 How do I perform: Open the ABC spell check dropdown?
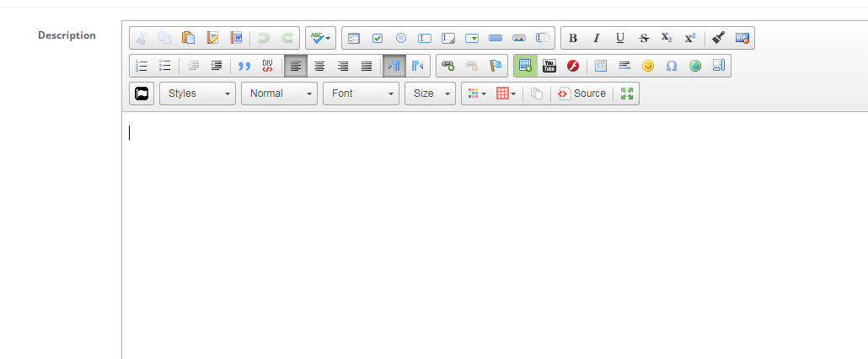coord(320,38)
